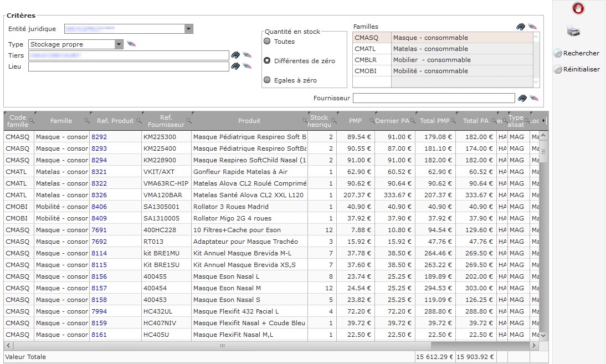Image resolution: width=606 pixels, height=364 pixels.
Task: Open product reference link 7691
Action: tap(99, 230)
